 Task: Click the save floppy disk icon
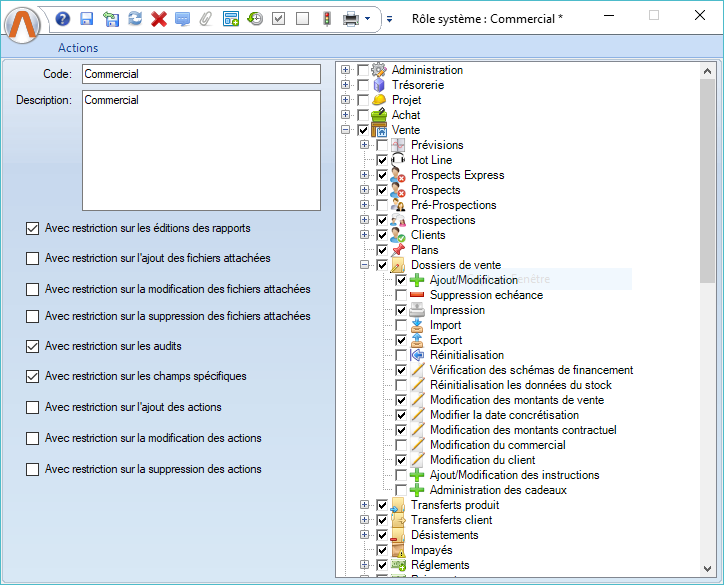click(x=86, y=19)
